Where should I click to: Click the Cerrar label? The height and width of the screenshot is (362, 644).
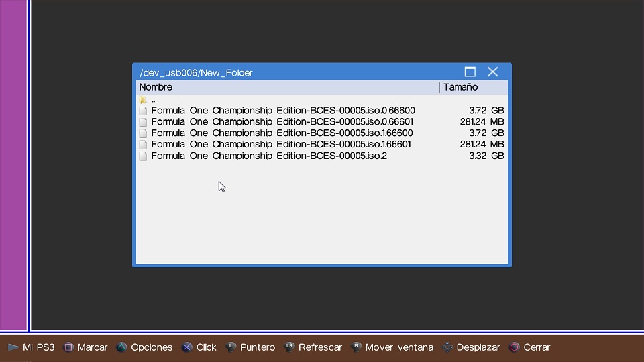point(537,347)
